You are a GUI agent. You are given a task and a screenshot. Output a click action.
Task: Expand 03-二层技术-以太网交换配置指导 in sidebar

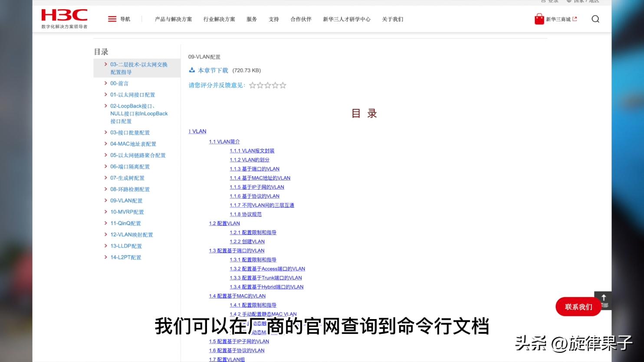coord(105,64)
